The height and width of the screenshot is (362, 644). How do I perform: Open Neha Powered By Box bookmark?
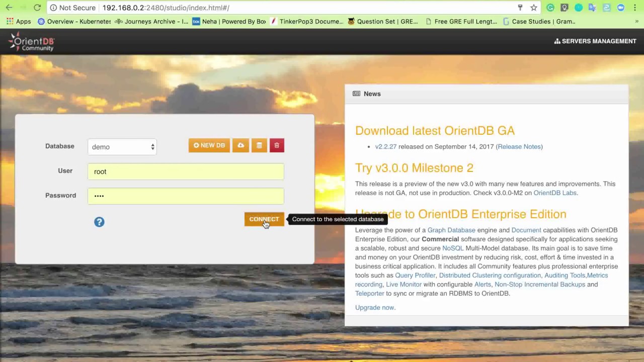tap(229, 22)
